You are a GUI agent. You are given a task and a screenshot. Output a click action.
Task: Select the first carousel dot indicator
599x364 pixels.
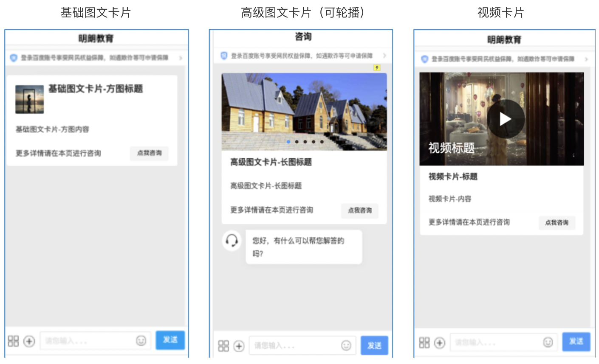tap(288, 142)
